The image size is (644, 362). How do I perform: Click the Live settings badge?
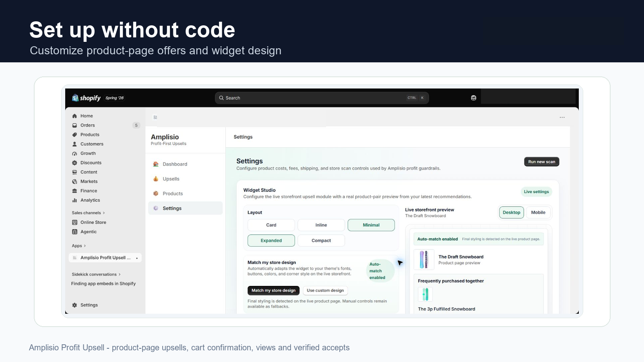click(536, 192)
